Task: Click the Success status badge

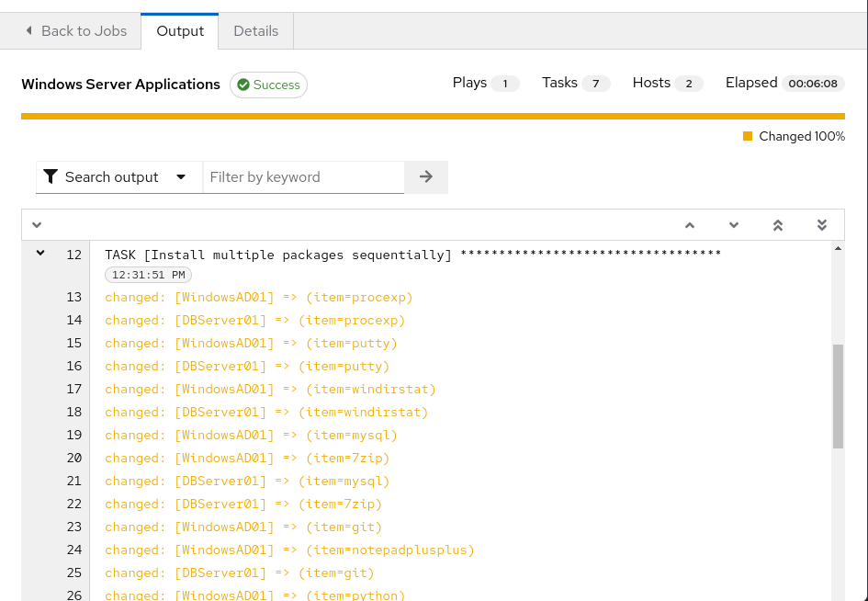Action: coord(268,85)
